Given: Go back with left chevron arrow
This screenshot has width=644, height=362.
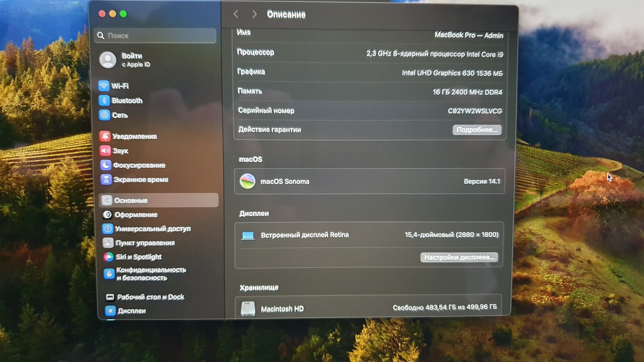Looking at the screenshot, I should 236,14.
